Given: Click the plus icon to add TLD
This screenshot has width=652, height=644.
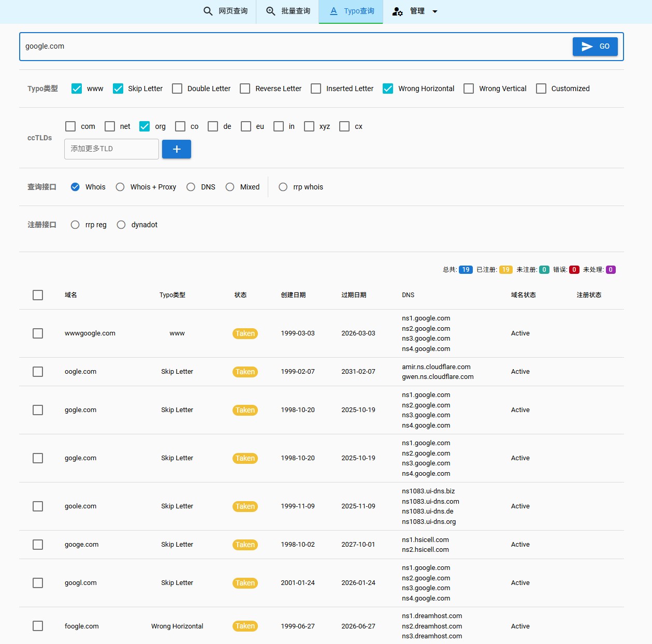Looking at the screenshot, I should [x=177, y=149].
